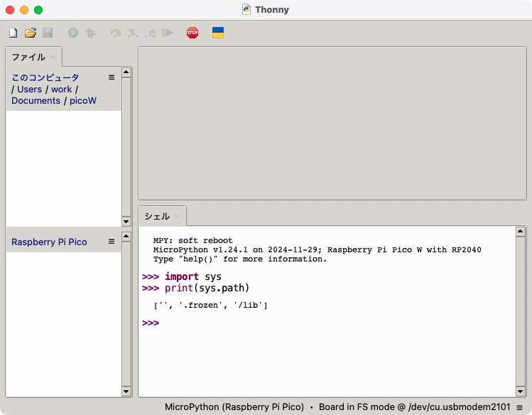Open the interpreter menu in the status bar

click(519, 407)
